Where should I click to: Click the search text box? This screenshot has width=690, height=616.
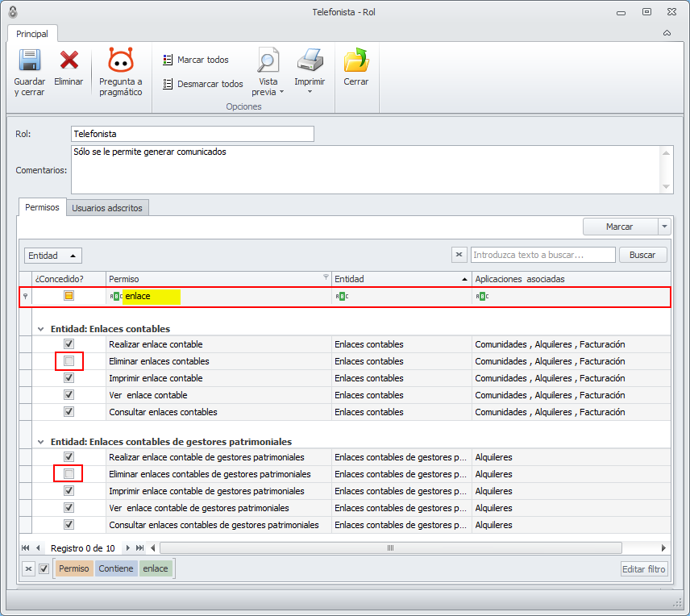tap(543, 255)
